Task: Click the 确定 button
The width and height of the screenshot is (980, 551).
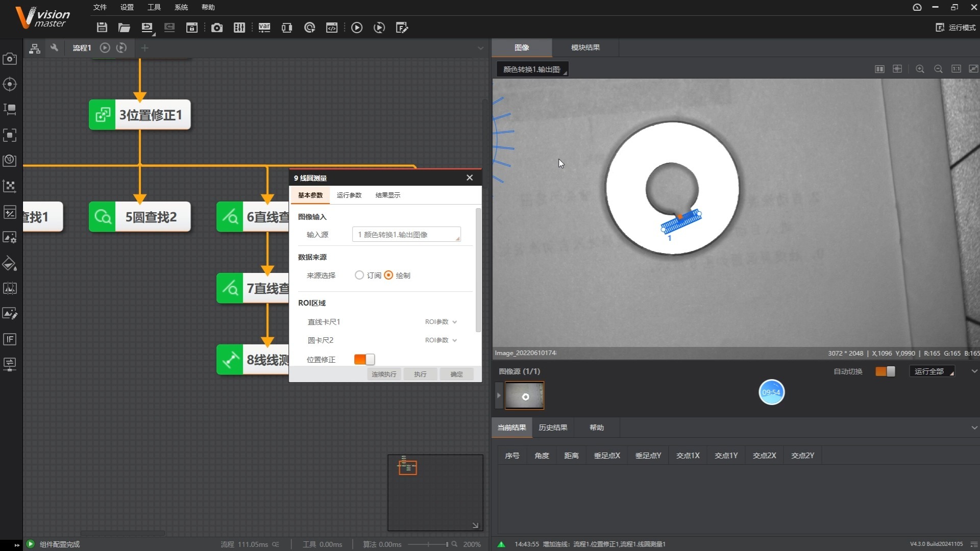Action: (x=456, y=374)
